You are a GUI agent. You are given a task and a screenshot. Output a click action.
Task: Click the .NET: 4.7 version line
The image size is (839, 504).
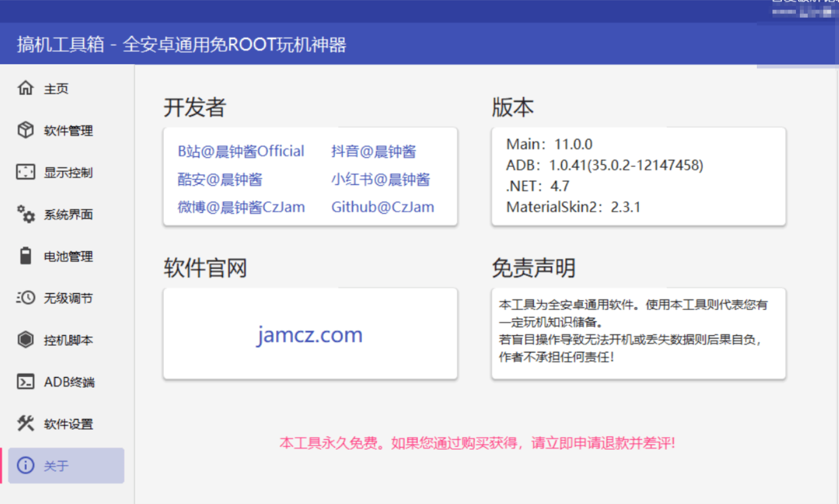[537, 186]
